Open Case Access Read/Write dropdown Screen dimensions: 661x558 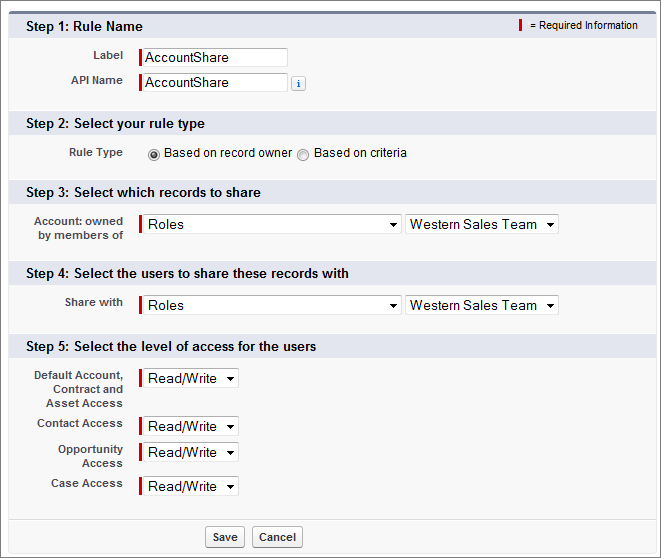(x=191, y=486)
